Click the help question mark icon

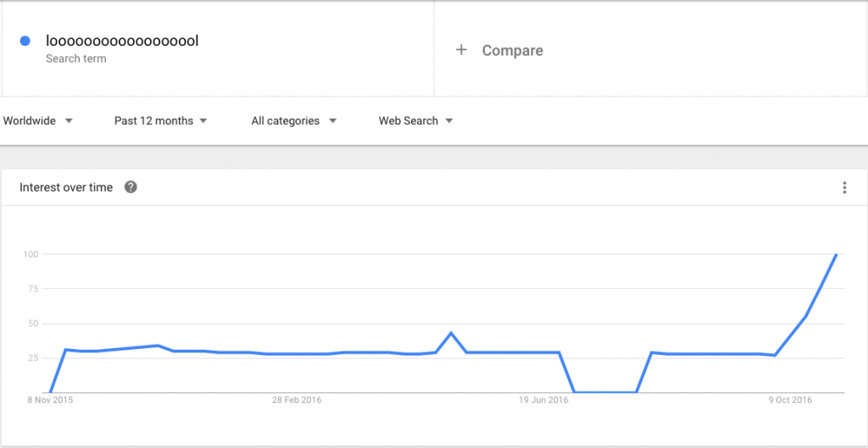click(131, 187)
